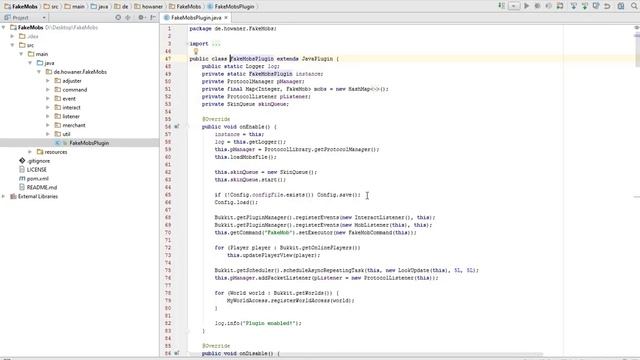Collapse the src folder arrow
This screenshot has height=360, width=640.
pyautogui.click(x=13, y=45)
